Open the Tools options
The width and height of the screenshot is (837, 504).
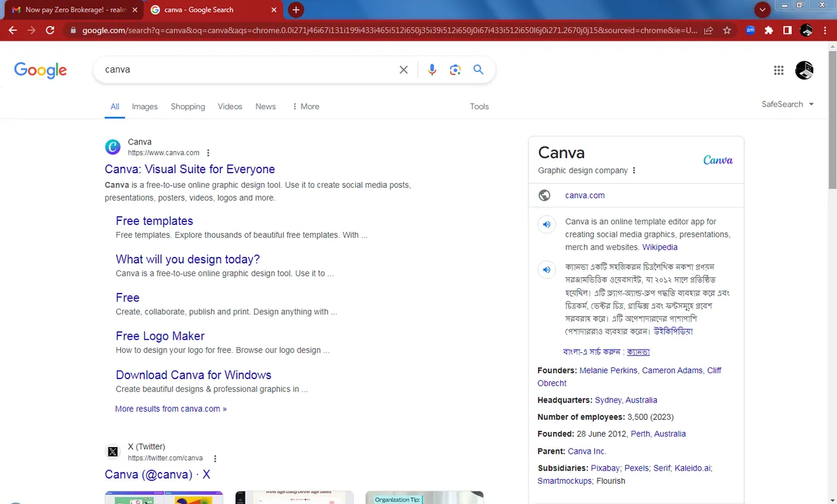[x=479, y=107]
